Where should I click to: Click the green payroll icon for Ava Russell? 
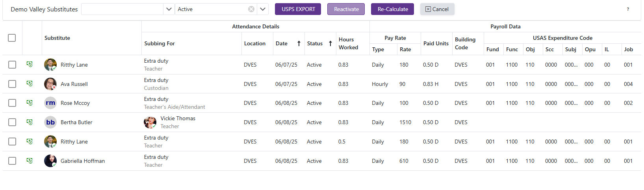[30, 84]
